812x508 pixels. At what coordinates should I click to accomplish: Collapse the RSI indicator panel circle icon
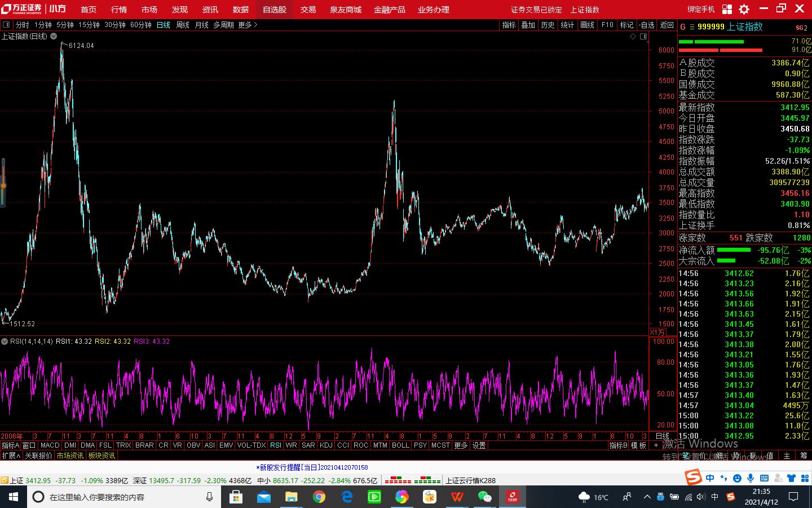5,341
